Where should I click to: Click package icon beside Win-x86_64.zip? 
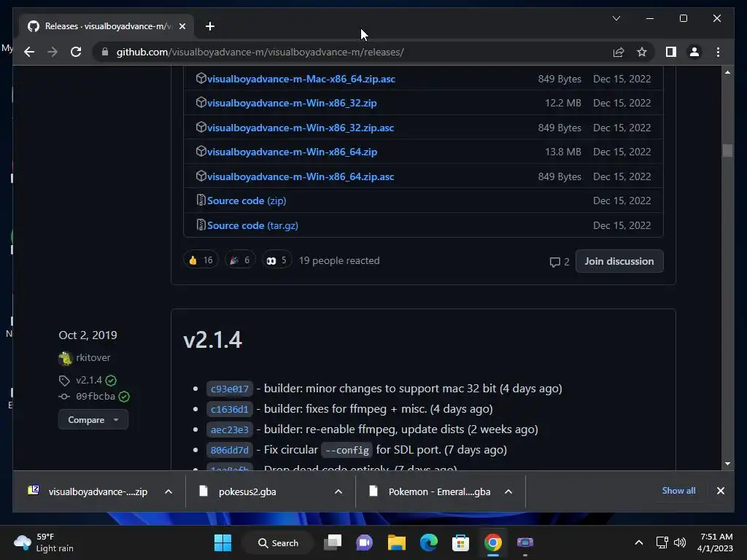click(x=201, y=152)
